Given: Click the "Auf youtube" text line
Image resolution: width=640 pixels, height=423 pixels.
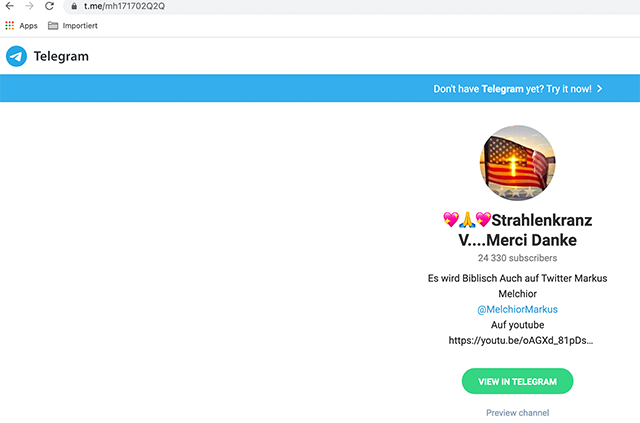Looking at the screenshot, I should click(x=518, y=325).
